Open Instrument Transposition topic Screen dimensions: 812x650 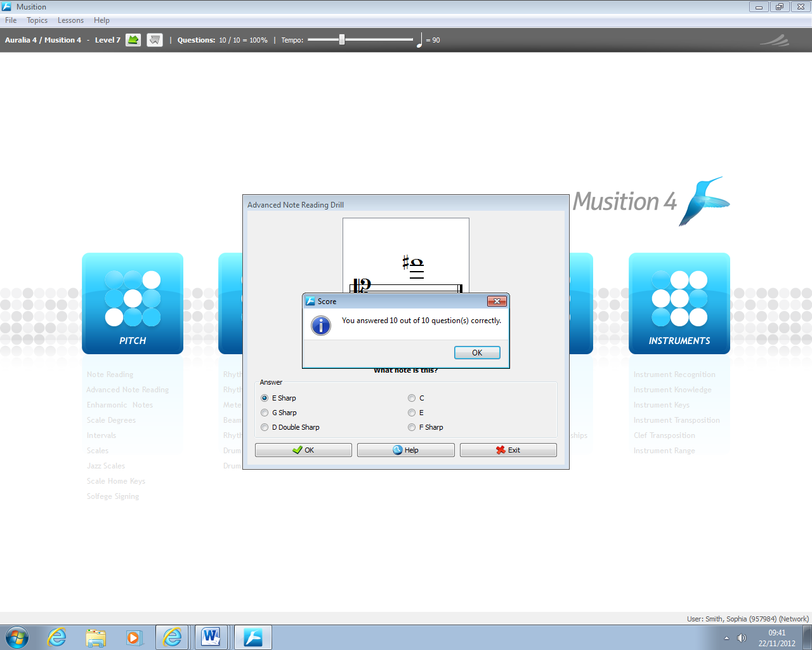click(677, 420)
